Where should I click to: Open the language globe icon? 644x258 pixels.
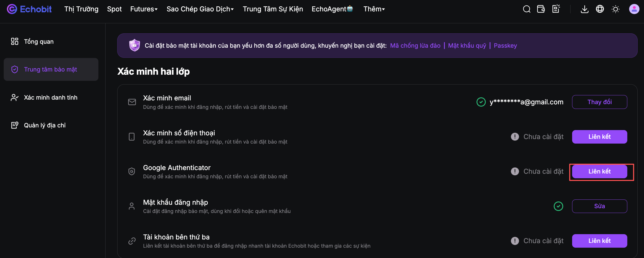tap(600, 9)
